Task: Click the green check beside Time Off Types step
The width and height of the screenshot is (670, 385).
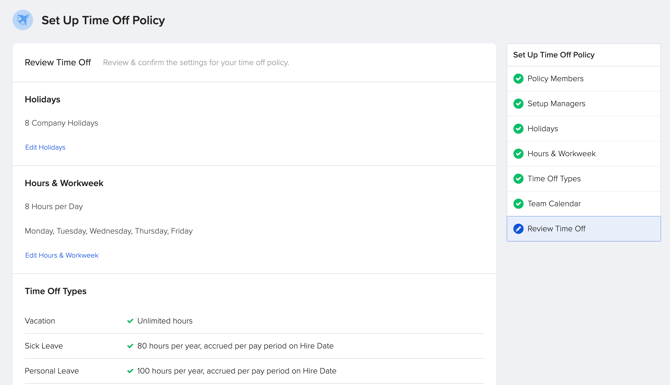Action: click(x=518, y=179)
